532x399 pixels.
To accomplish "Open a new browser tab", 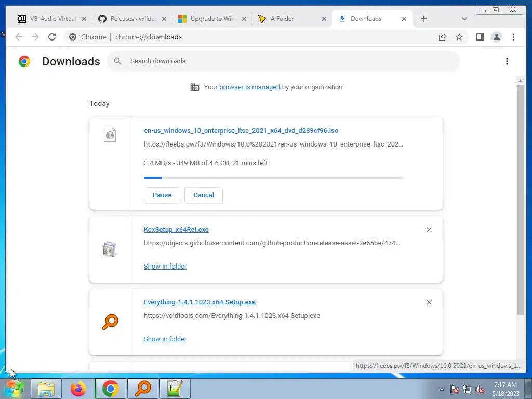I will coord(424,19).
